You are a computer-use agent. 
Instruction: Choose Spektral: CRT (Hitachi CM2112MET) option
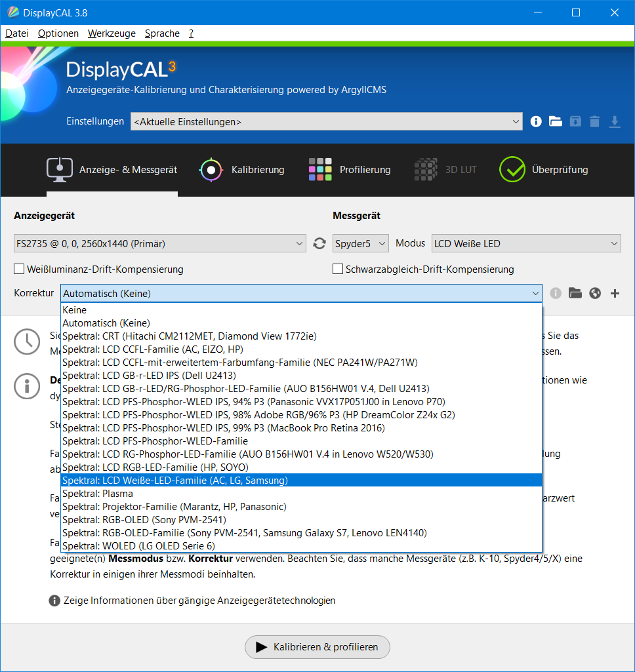[301, 336]
